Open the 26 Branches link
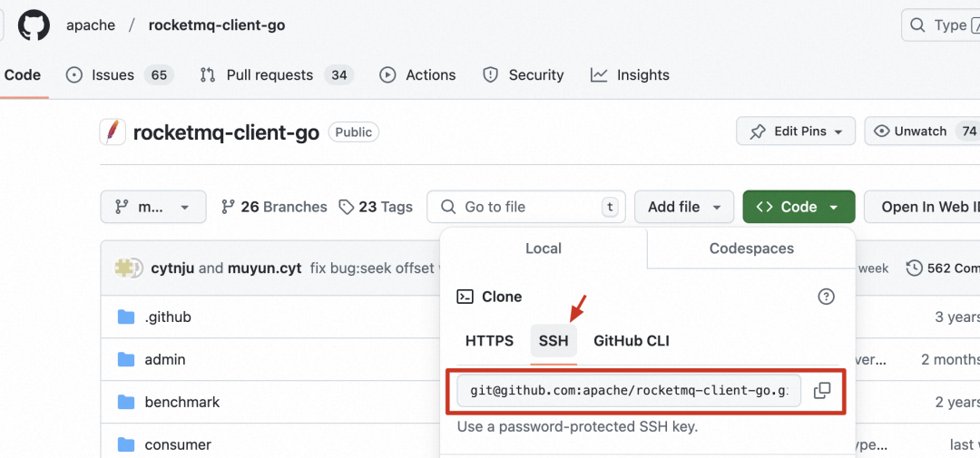980x458 pixels. pos(274,207)
